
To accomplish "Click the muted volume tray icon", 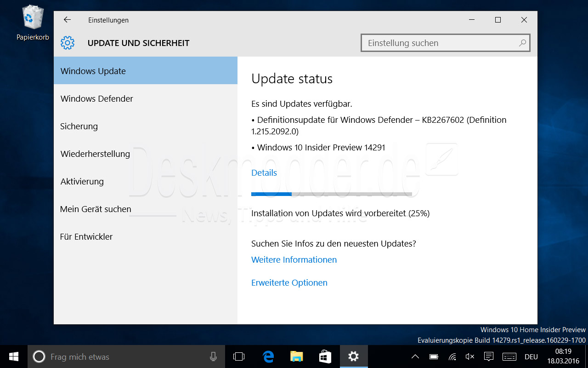I will [470, 356].
